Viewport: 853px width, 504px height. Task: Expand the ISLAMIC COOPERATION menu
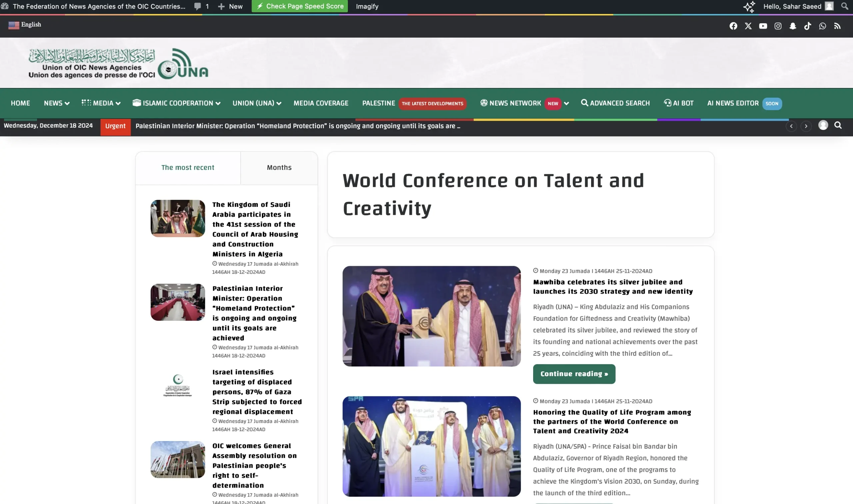point(176,103)
